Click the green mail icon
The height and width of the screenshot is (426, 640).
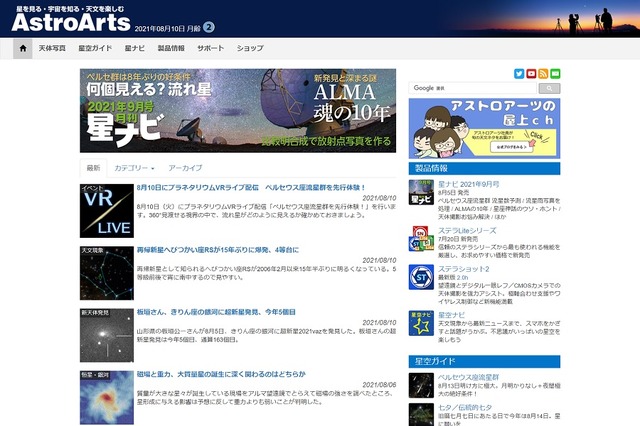click(x=555, y=73)
